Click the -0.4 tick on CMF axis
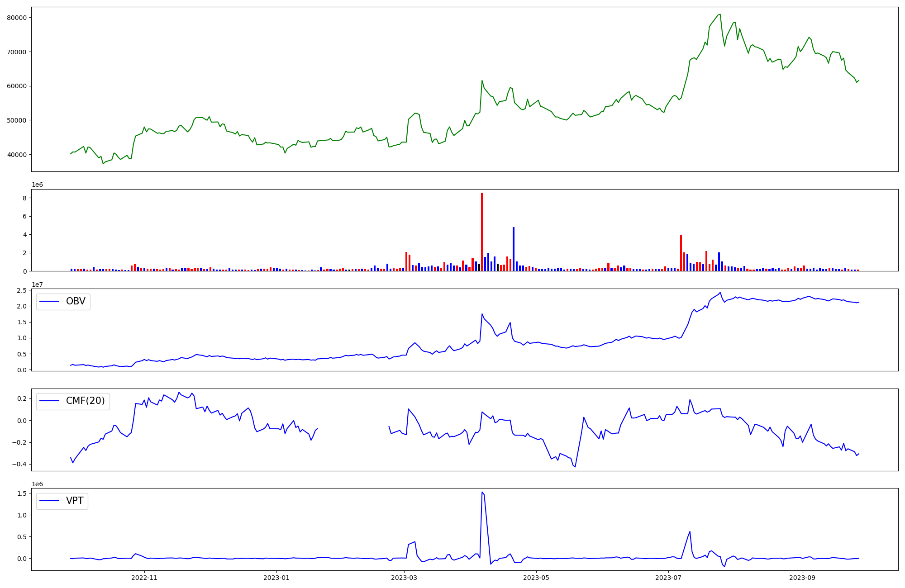This screenshot has width=905, height=588. (x=20, y=465)
